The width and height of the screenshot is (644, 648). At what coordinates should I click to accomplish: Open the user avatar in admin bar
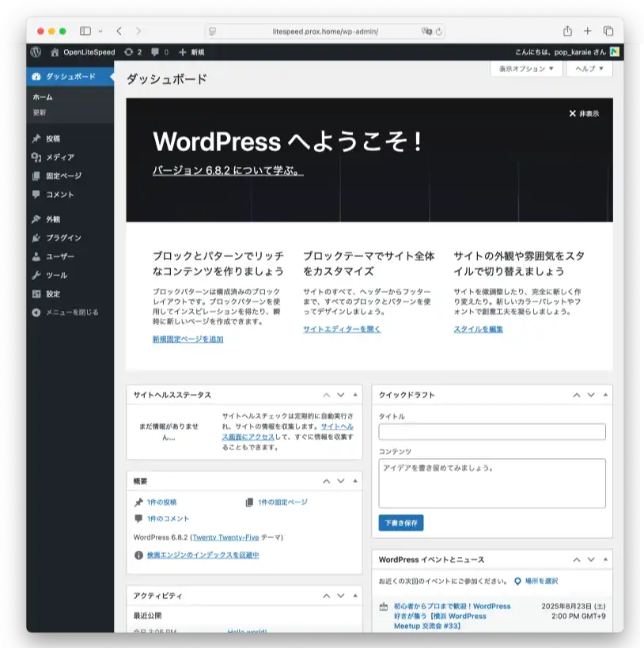click(615, 52)
